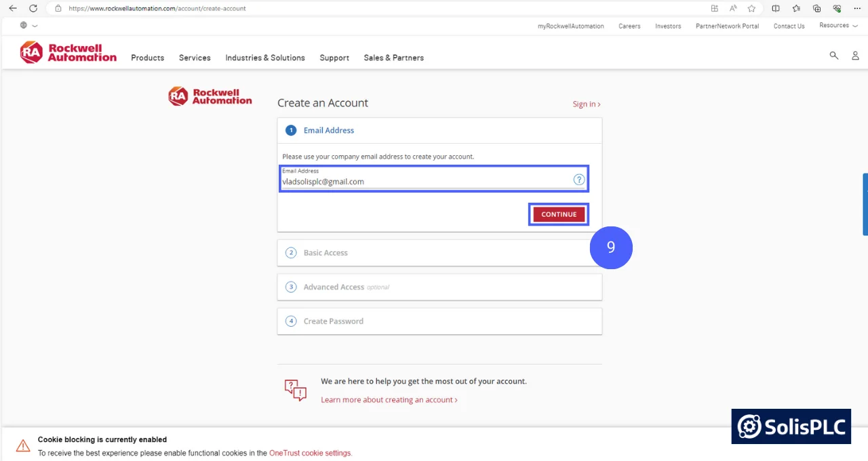Open split screen icon in toolbar

(776, 8)
